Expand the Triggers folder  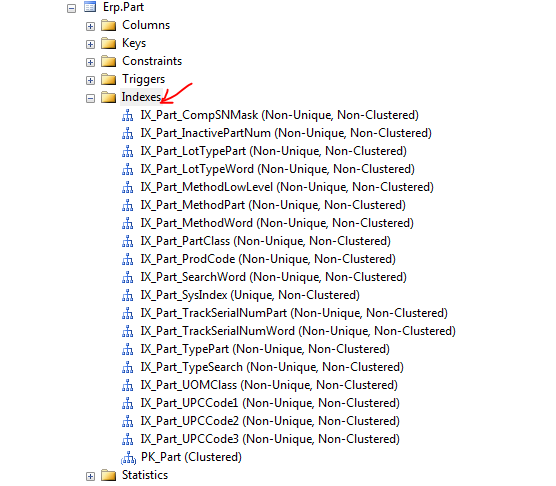tap(90, 80)
